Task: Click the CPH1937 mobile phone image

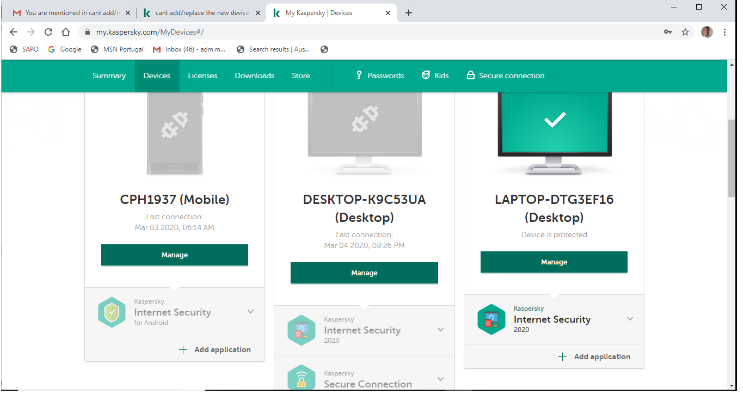Action: [175, 133]
